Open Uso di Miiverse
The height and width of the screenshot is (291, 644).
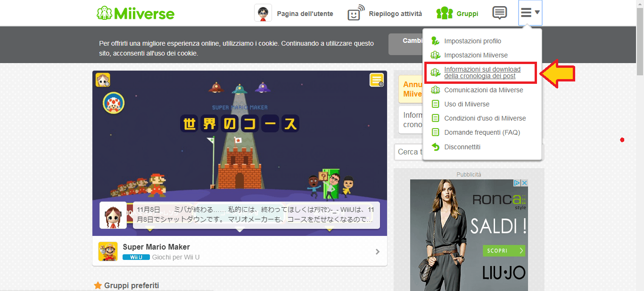click(x=467, y=104)
